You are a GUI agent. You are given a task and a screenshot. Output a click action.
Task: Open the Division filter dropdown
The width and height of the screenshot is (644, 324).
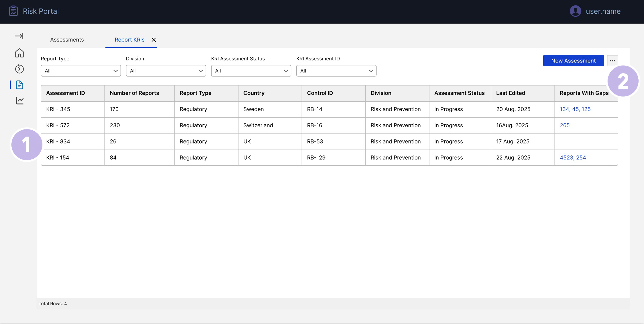pyautogui.click(x=166, y=71)
